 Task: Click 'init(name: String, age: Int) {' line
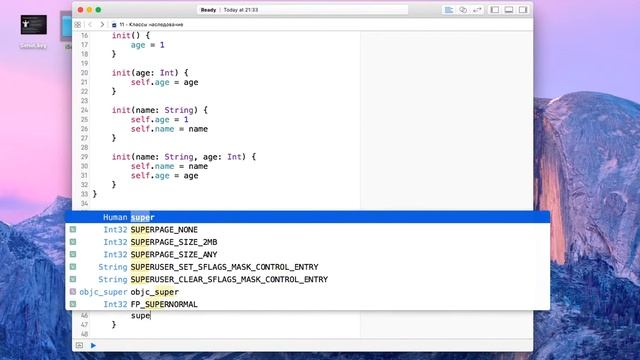point(184,157)
